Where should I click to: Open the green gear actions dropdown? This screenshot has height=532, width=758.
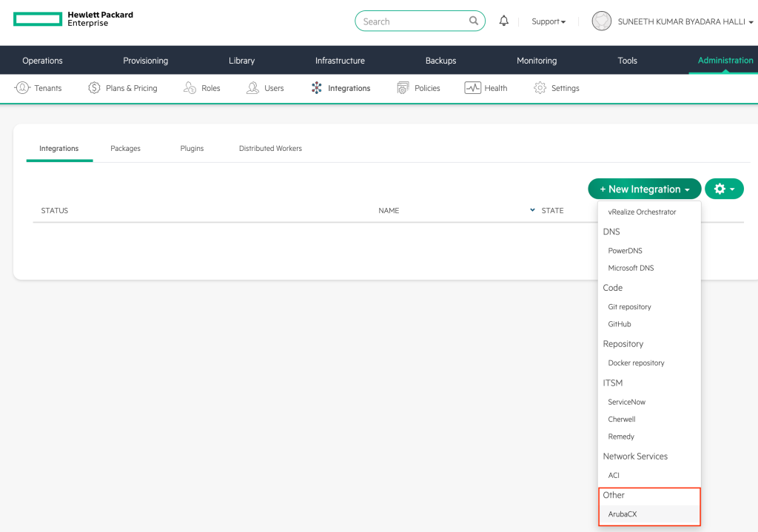pos(724,189)
